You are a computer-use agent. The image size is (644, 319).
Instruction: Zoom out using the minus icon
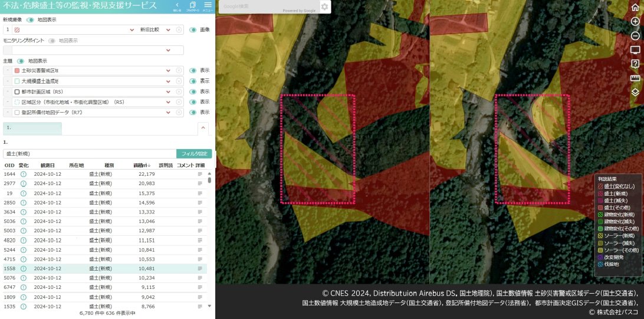tap(635, 36)
